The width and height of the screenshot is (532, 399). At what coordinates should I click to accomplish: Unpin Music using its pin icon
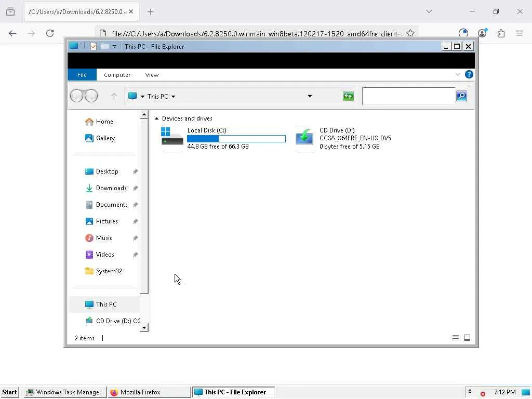pyautogui.click(x=136, y=238)
